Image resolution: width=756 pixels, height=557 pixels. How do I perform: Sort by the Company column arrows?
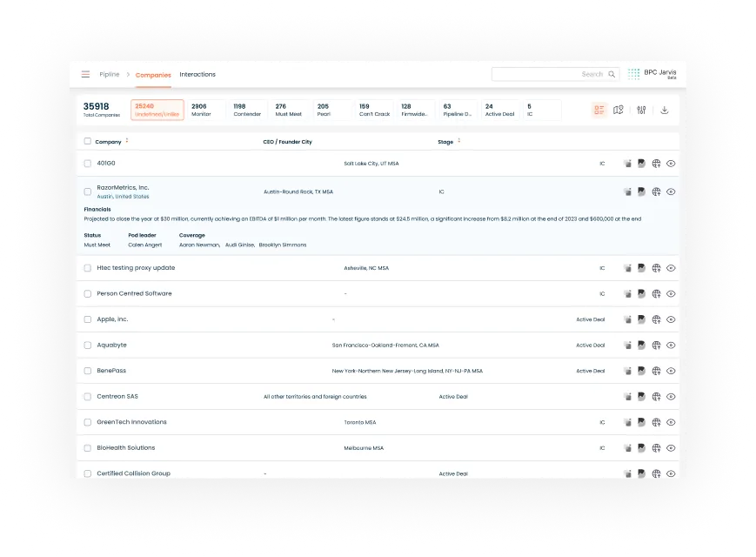pyautogui.click(x=127, y=141)
